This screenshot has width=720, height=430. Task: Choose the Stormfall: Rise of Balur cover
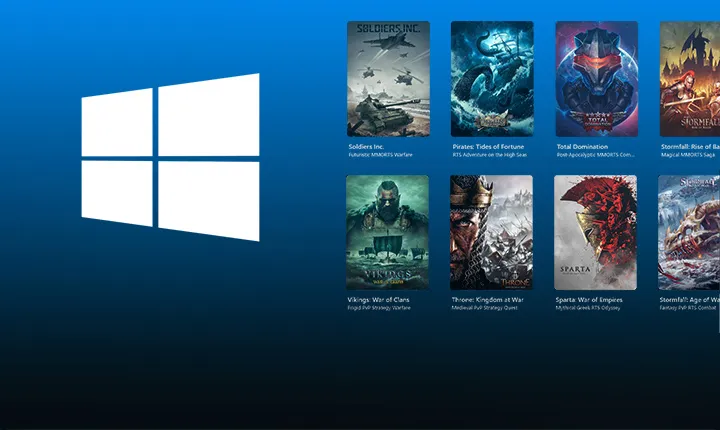690,79
